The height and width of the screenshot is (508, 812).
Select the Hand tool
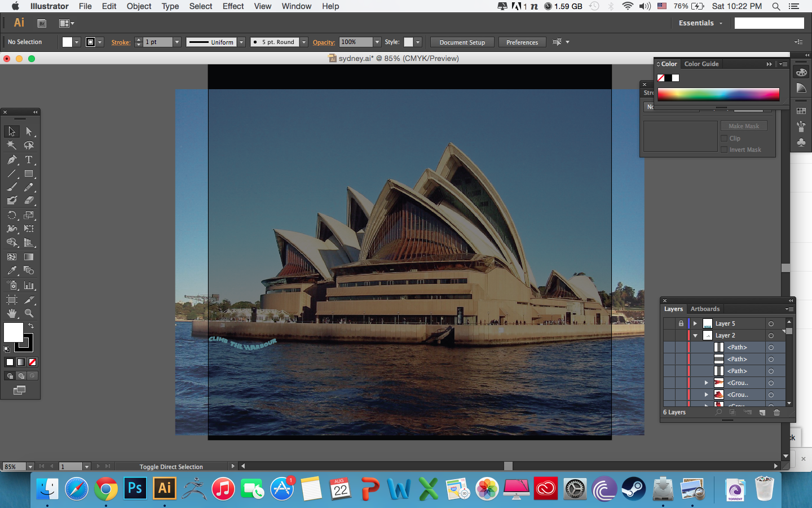pyautogui.click(x=12, y=313)
